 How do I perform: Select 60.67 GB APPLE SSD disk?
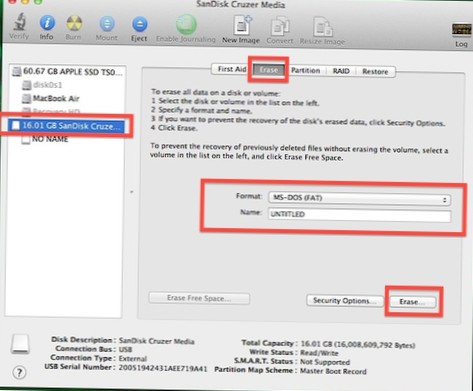click(68, 71)
